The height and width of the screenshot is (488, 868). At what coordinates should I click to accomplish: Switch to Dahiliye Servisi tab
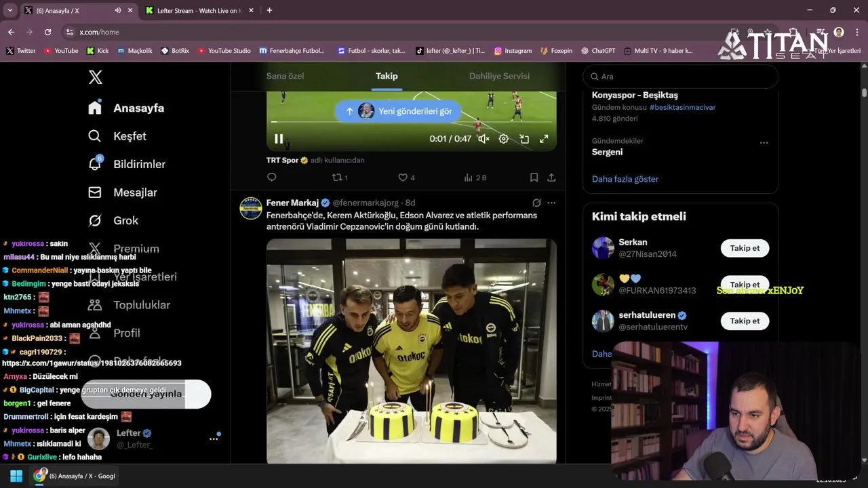[x=499, y=76]
